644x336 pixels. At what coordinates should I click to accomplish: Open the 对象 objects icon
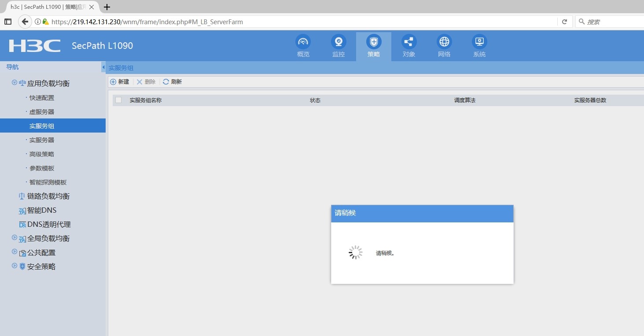409,42
